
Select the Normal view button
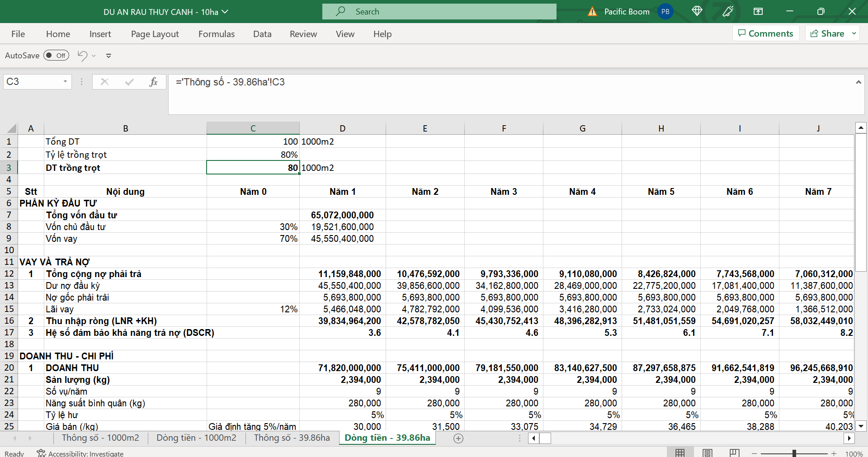[x=680, y=452]
